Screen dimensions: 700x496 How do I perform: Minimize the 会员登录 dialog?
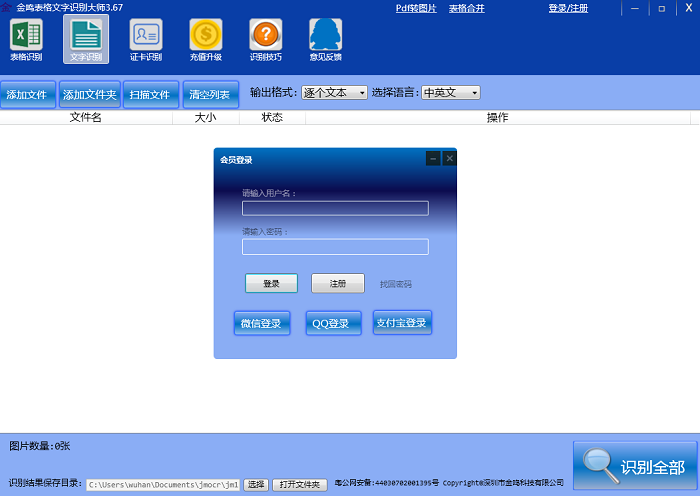pyautogui.click(x=433, y=158)
